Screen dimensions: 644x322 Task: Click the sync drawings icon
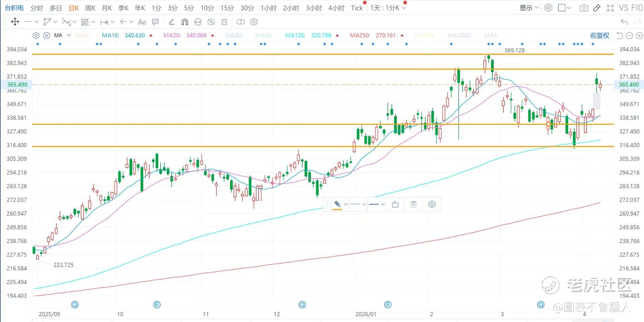pos(198,22)
